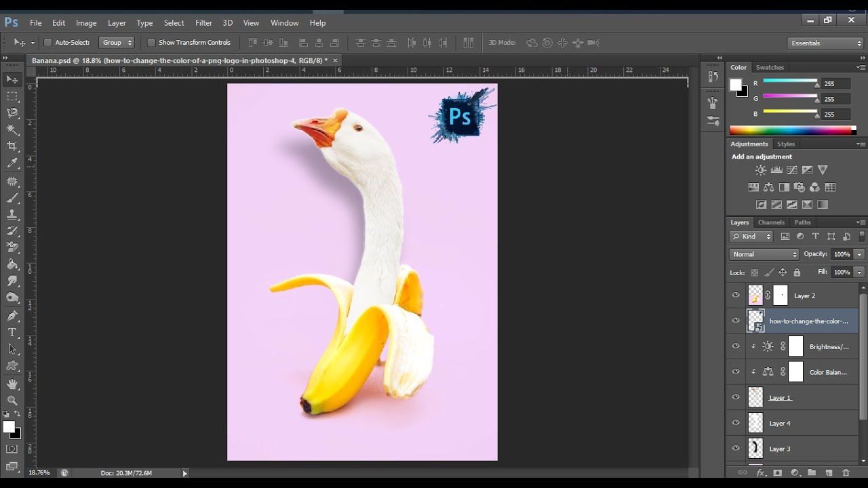This screenshot has width=868, height=488.
Task: Enable Show Transform Controls checkbox
Action: [x=151, y=43]
